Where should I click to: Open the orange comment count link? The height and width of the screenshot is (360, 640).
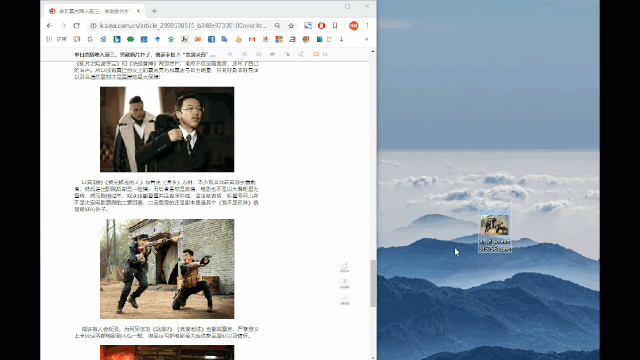click(x=320, y=54)
